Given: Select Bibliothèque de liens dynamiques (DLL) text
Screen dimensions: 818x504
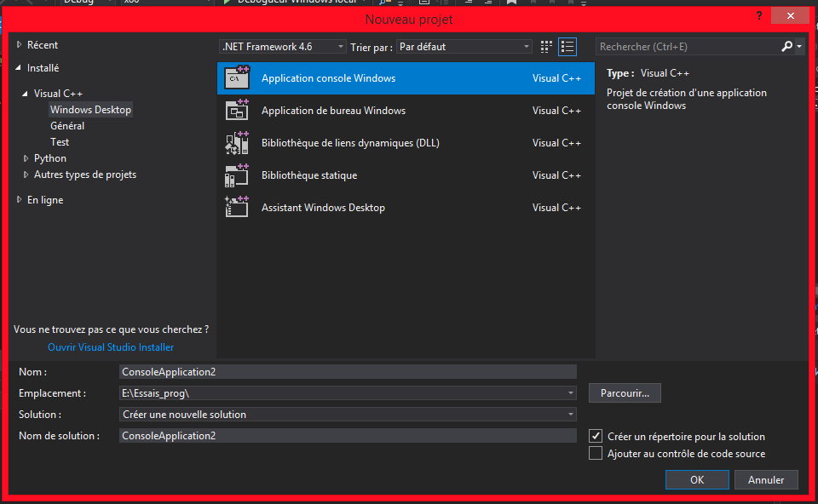Looking at the screenshot, I should (350, 143).
